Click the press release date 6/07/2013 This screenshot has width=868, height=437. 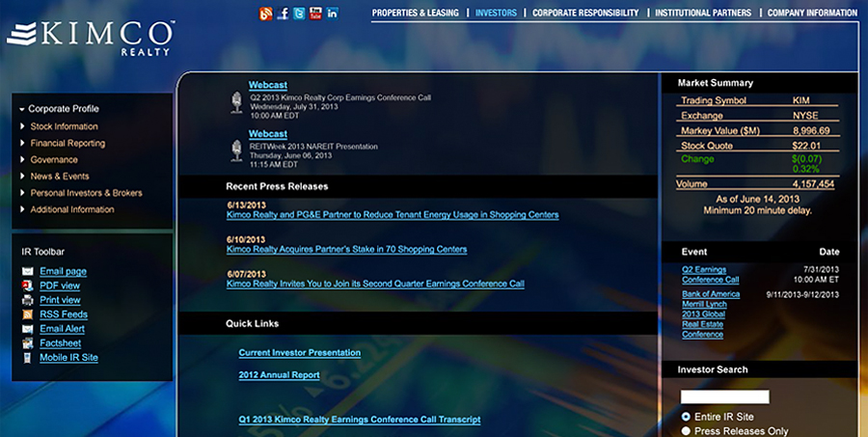tap(246, 274)
